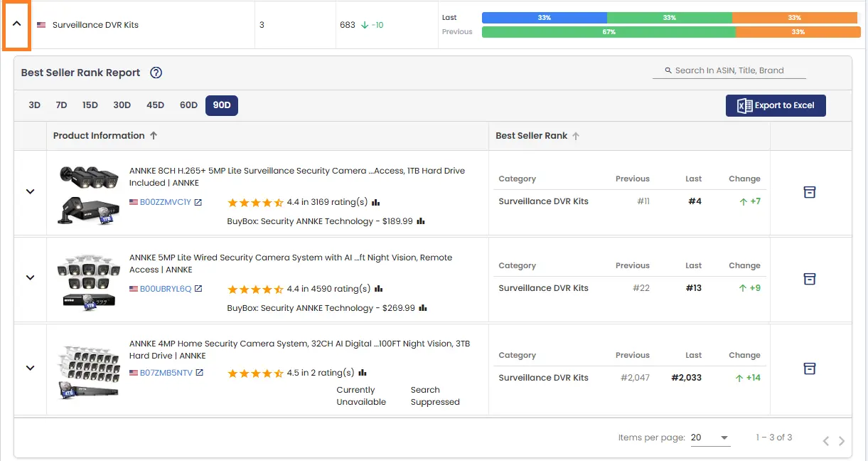Expand the B07ZMB5NTV product row
This screenshot has width=868, height=461.
[30, 368]
